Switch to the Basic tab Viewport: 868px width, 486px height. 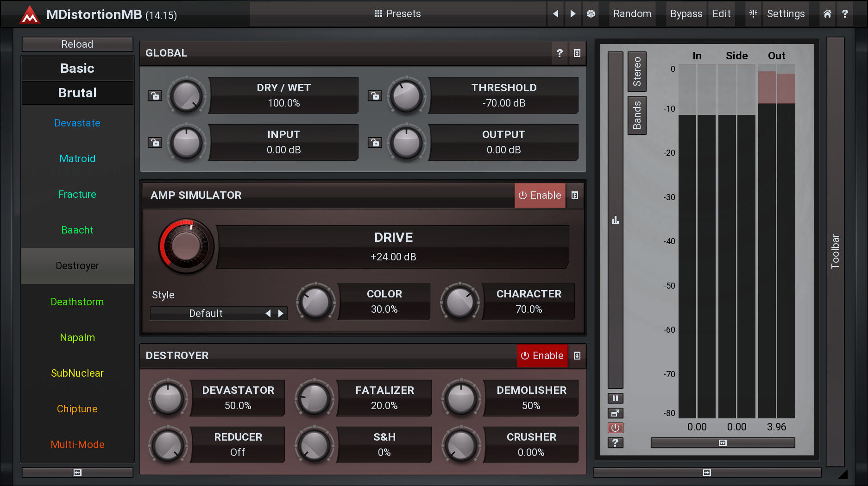[x=77, y=69]
